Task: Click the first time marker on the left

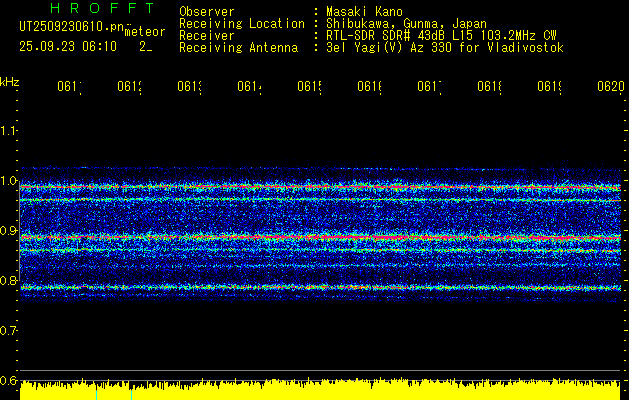Action: (69, 88)
